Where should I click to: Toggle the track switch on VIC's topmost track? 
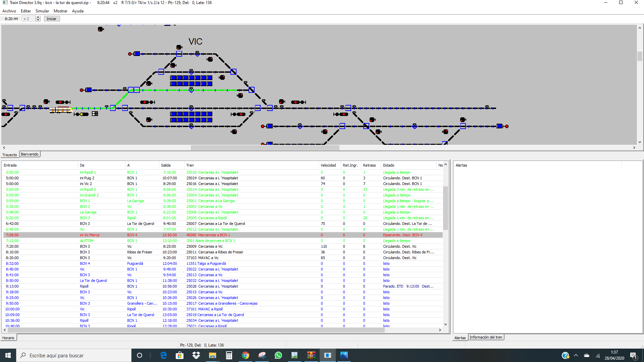(x=179, y=54)
